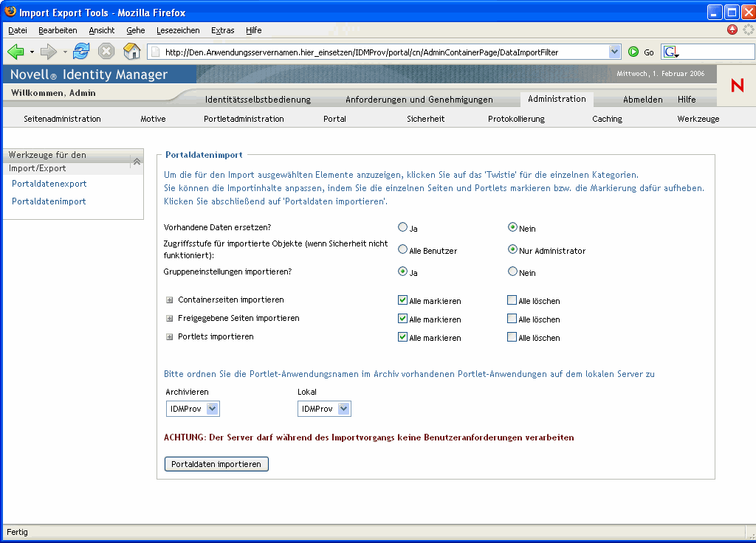Open the Bearbeiten menu
The width and height of the screenshot is (756, 543).
58,30
